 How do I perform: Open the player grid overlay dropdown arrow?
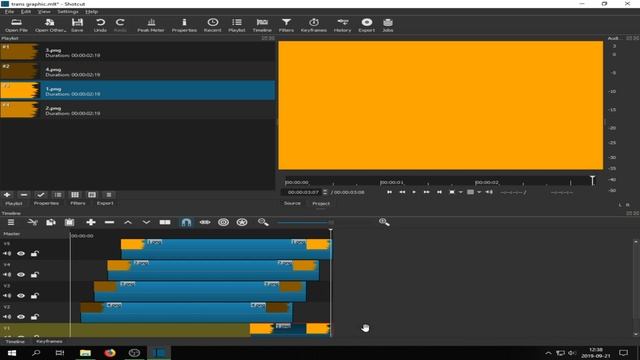(x=479, y=192)
